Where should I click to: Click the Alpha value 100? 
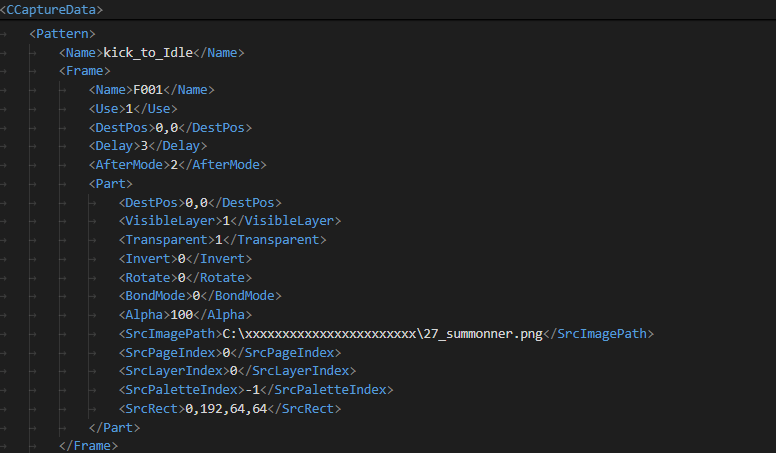(x=181, y=314)
